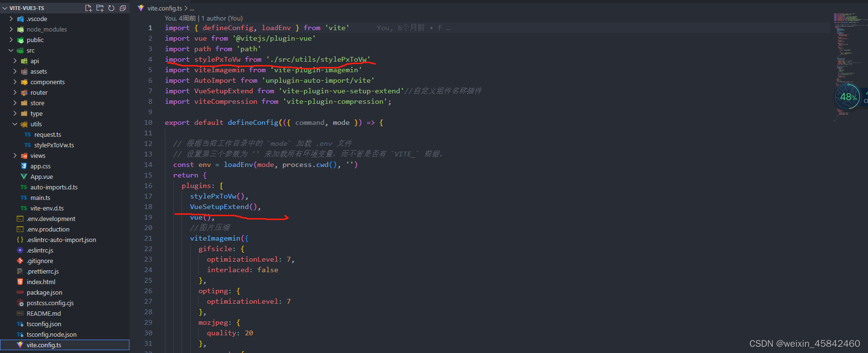
Task: Click 'const env = loadEnv' on line 14
Action: point(214,165)
